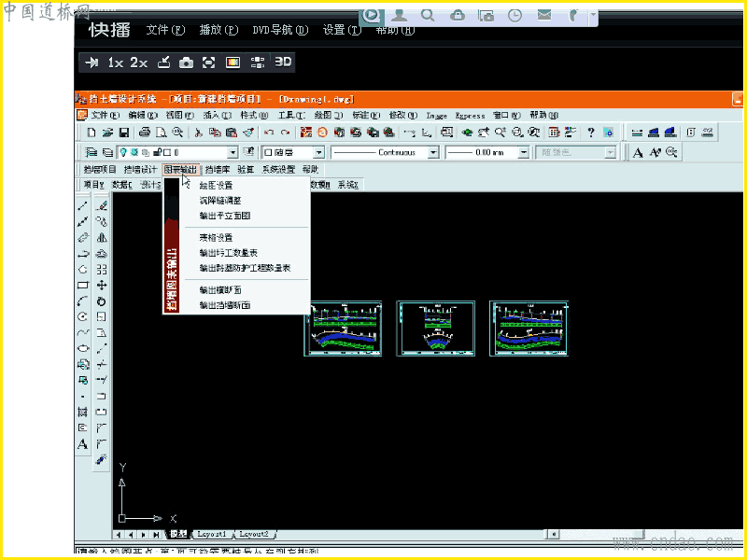Click the question mark Help icon
Screen dimensions: 747x560
pyautogui.click(x=591, y=133)
